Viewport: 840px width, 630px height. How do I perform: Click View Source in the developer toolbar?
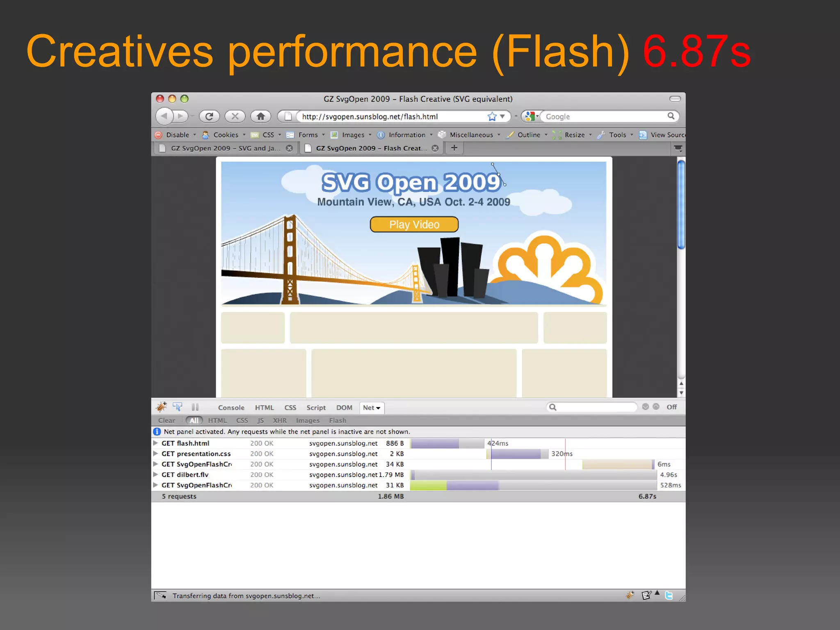tap(662, 135)
